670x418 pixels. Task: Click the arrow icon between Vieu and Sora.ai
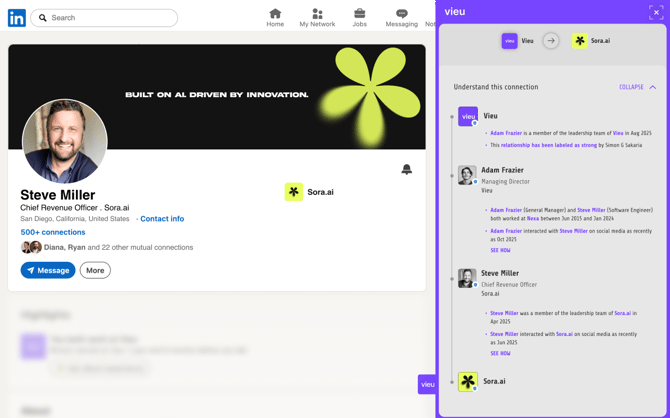(551, 41)
